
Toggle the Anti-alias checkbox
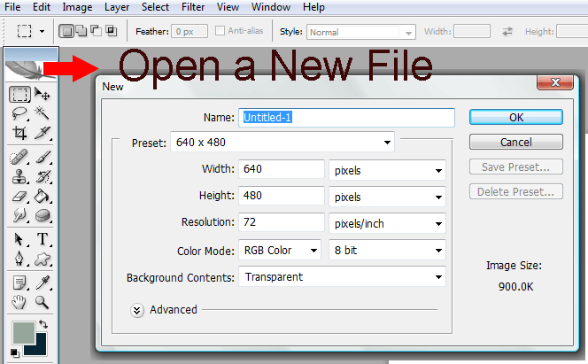[220, 31]
